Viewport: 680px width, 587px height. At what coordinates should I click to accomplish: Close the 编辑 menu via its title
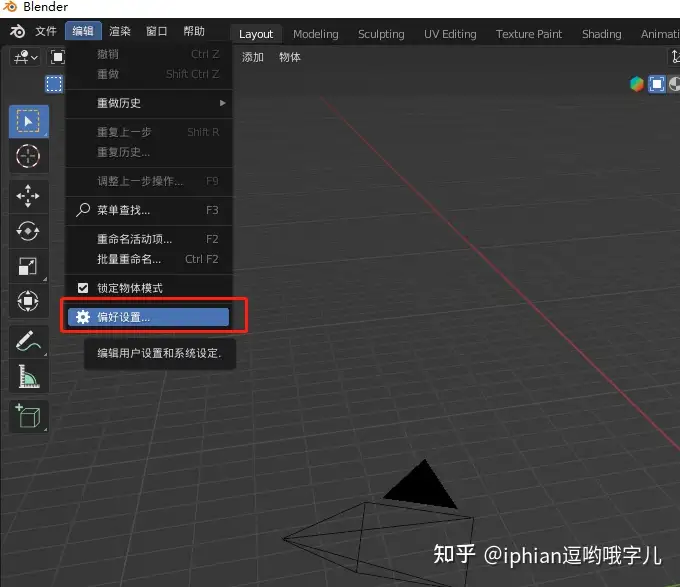pos(83,31)
